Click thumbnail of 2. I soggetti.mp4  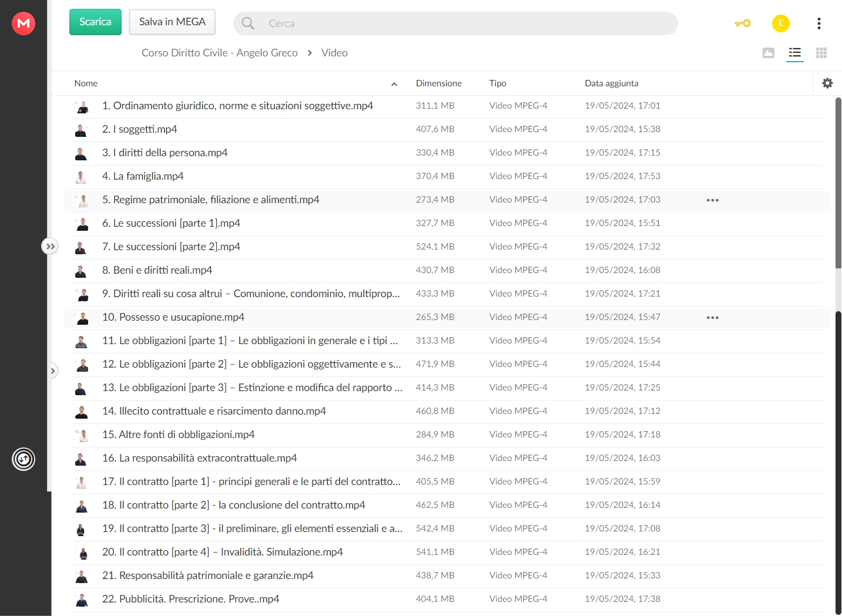82,130
